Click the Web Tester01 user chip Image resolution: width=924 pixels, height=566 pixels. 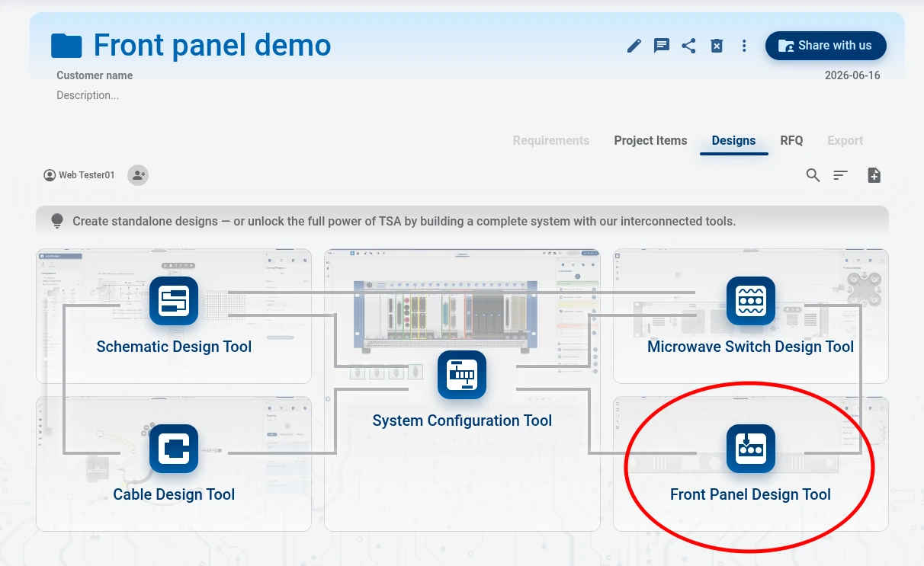click(79, 175)
